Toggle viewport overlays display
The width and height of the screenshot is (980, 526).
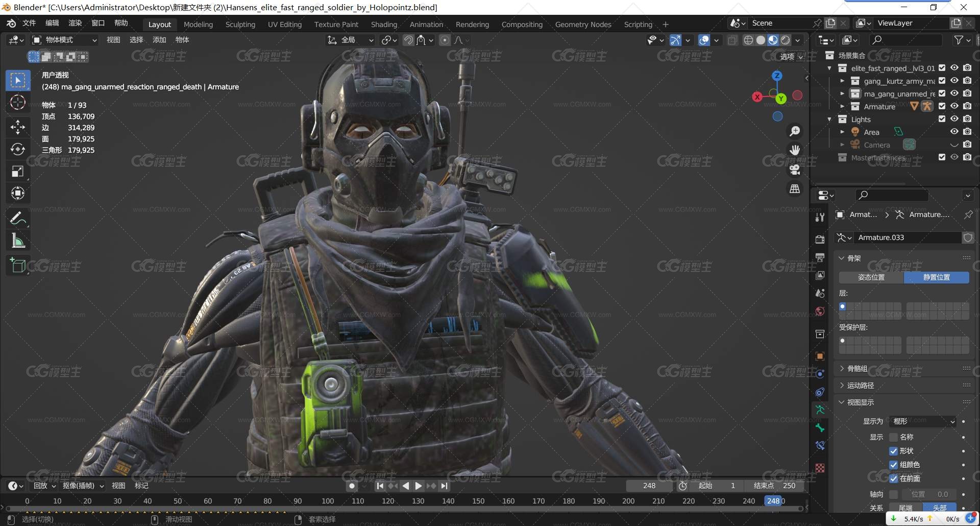[704, 40]
